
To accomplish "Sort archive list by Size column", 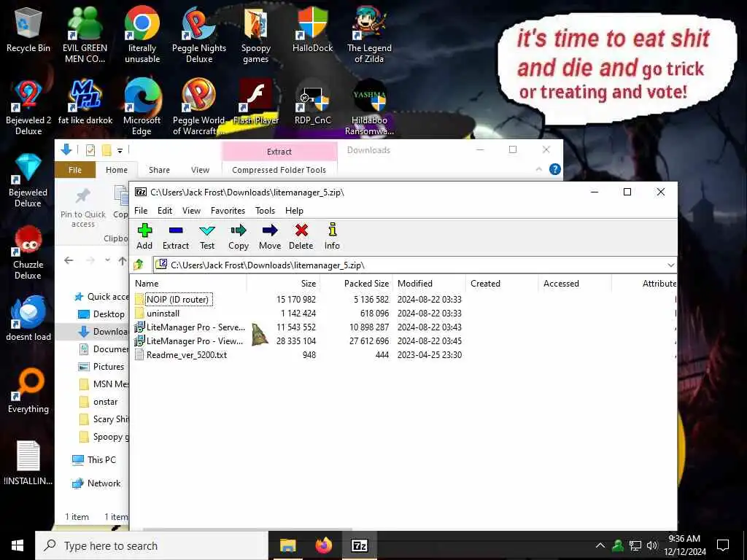I will [284, 284].
